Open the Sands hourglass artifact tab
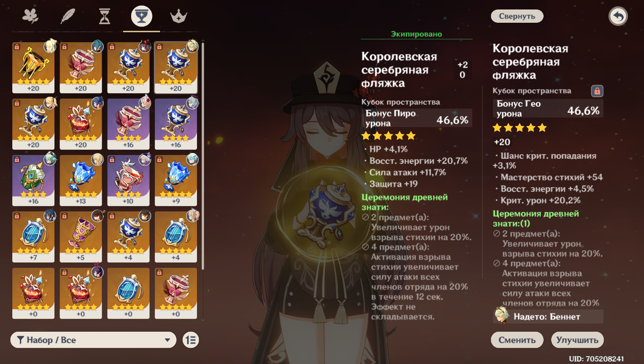 click(105, 17)
